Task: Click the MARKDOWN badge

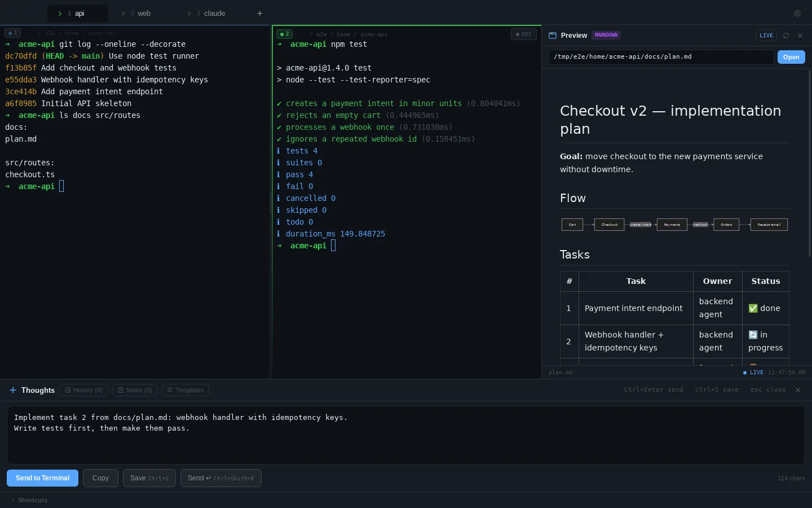Action: tap(606, 35)
